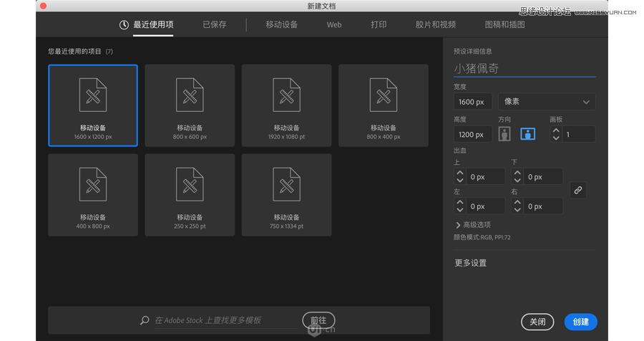Switch to the 移动设备 tab
This screenshot has height=341, width=644.
[x=281, y=24]
